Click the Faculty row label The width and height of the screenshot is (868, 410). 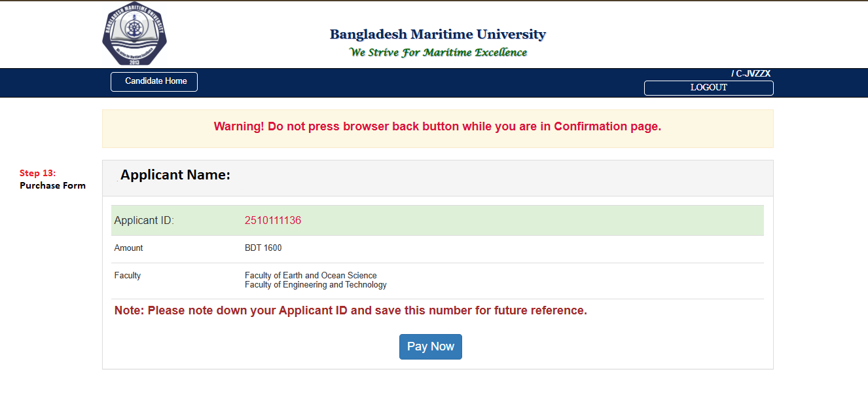127,276
